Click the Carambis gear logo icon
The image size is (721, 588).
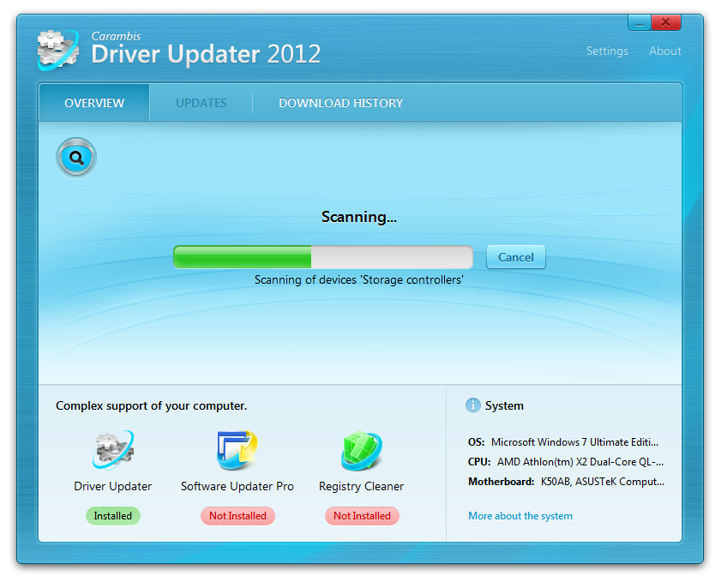58,50
